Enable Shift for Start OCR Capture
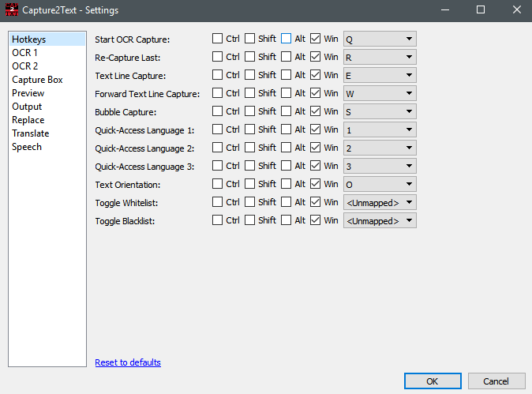This screenshot has height=394, width=532. pyautogui.click(x=249, y=39)
